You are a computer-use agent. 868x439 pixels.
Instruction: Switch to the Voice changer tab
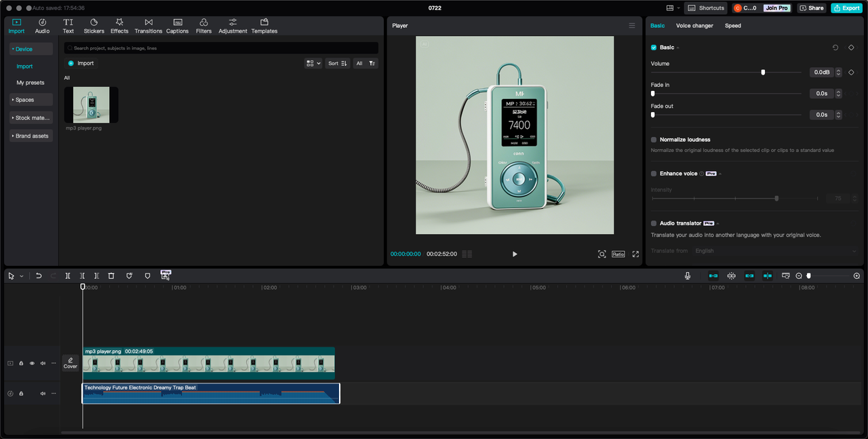point(694,26)
